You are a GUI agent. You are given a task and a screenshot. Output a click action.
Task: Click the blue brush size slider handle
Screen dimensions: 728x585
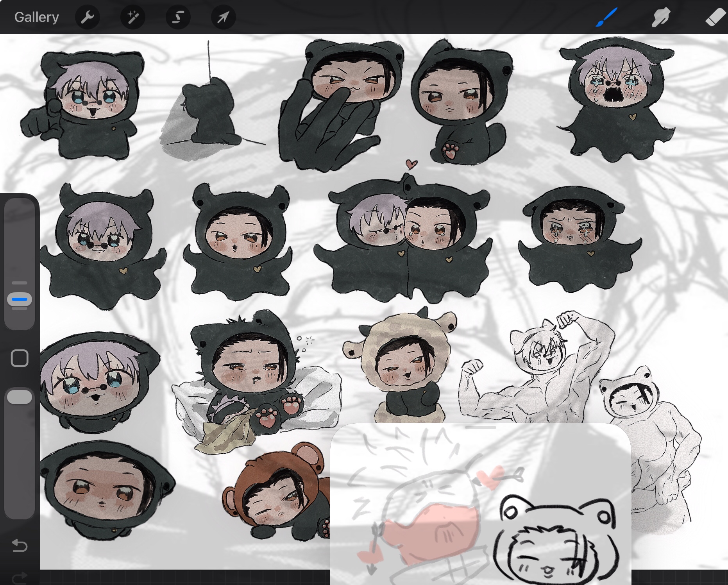coord(20,299)
